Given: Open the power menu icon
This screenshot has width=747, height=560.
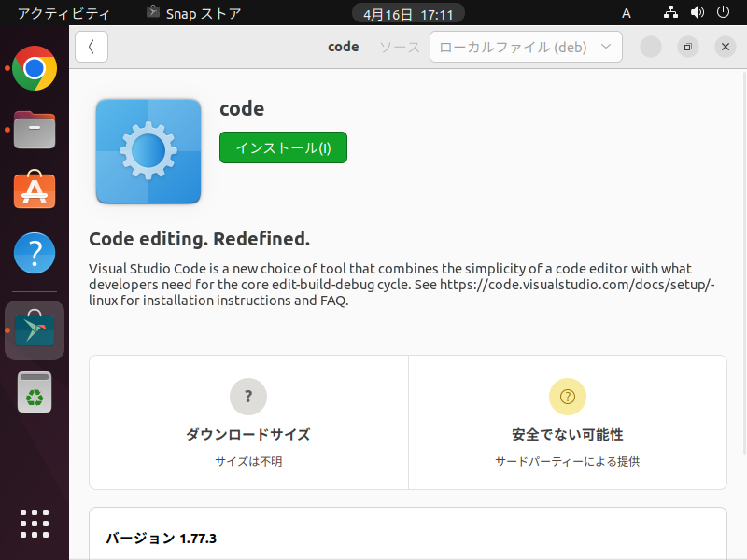Looking at the screenshot, I should tap(723, 12).
